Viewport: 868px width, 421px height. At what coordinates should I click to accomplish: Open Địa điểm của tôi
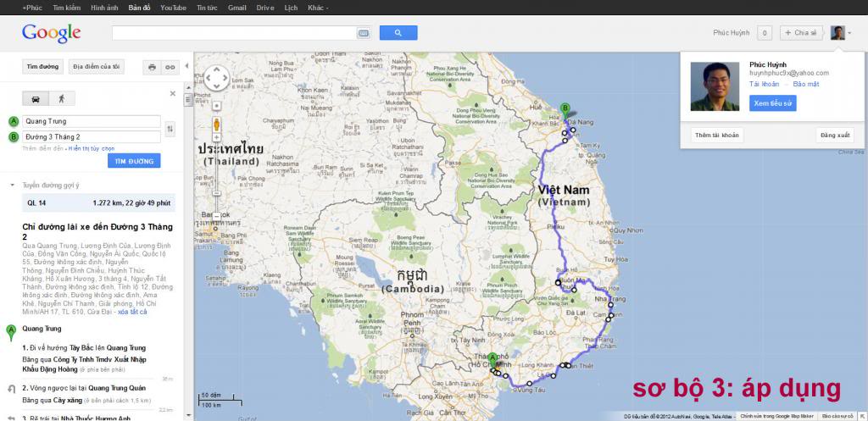tap(97, 67)
